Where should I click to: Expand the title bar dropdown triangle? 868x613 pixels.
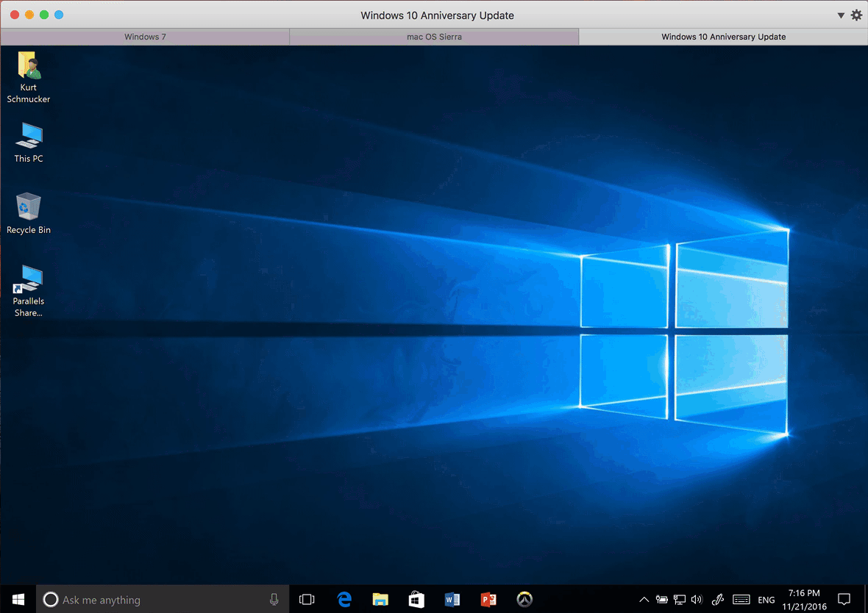click(841, 15)
